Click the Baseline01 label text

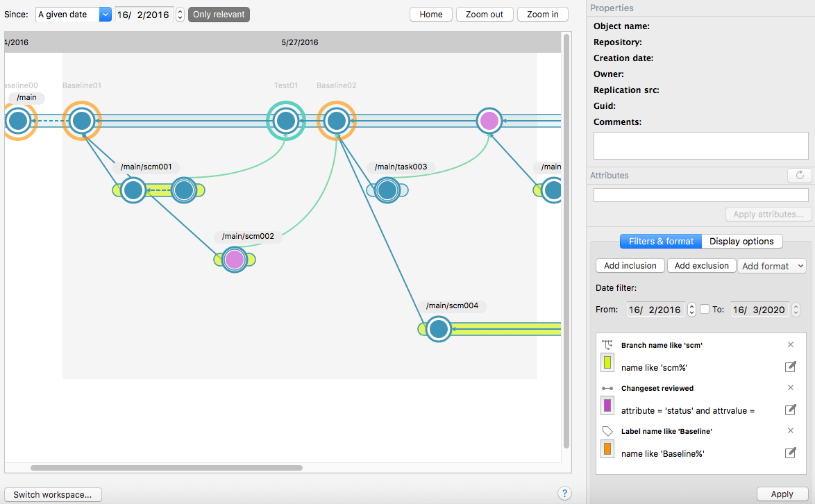coord(82,85)
